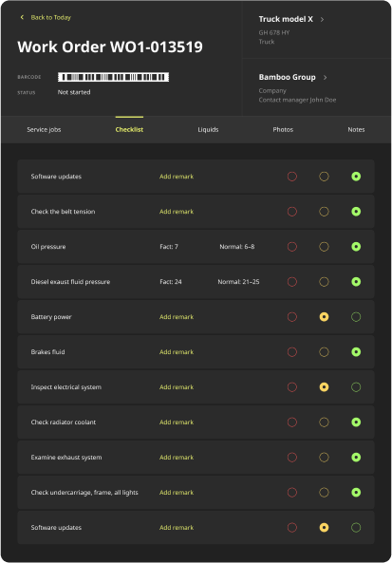The width and height of the screenshot is (392, 563).
Task: Open Truck model X details via its chevron
Action: coord(322,19)
